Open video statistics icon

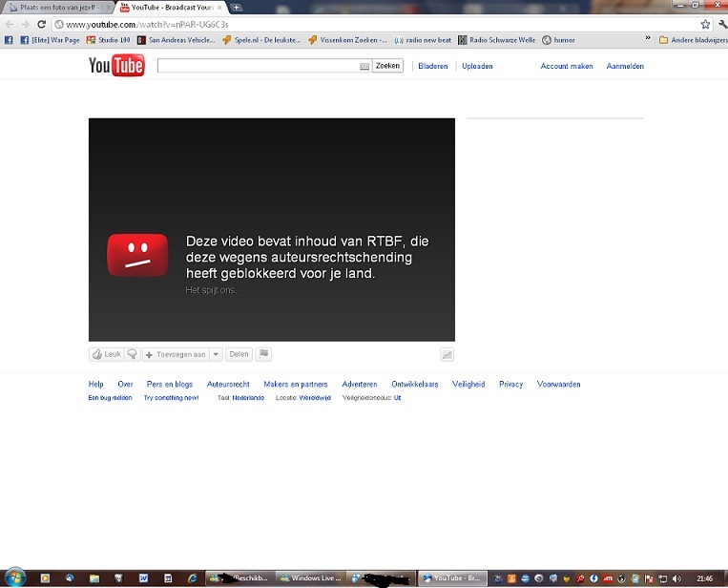[447, 354]
